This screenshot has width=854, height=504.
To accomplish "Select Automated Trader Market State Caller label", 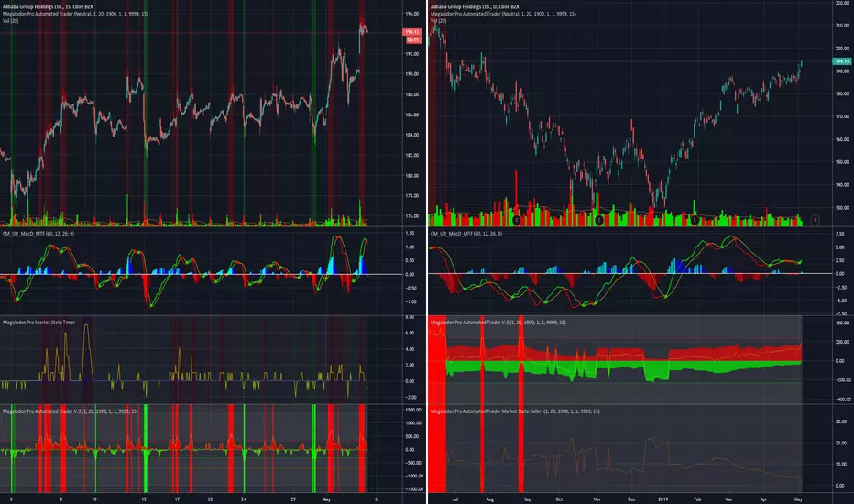I will 515,411.
